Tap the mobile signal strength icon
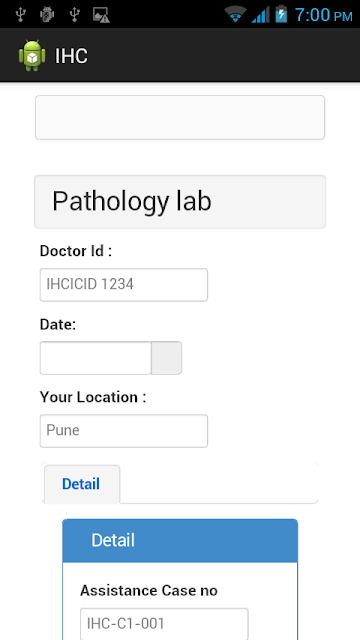Screen dimensions: 360x640 coord(260,15)
